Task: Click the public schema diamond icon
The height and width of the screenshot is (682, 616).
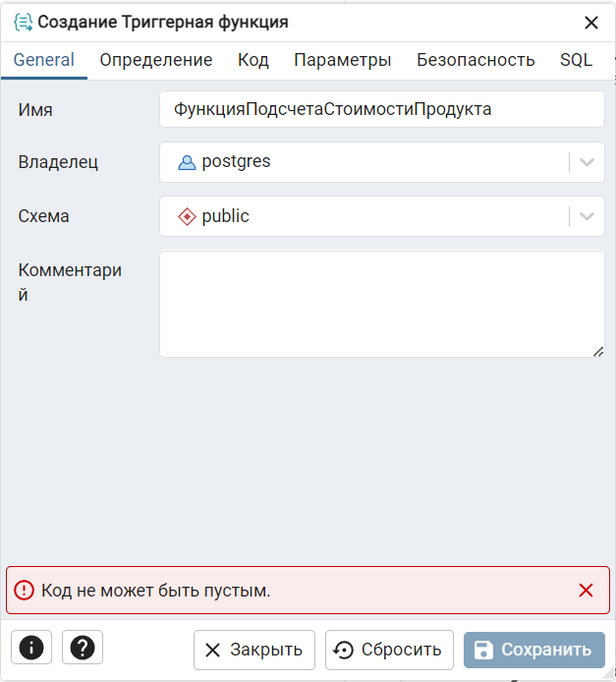Action: click(187, 216)
